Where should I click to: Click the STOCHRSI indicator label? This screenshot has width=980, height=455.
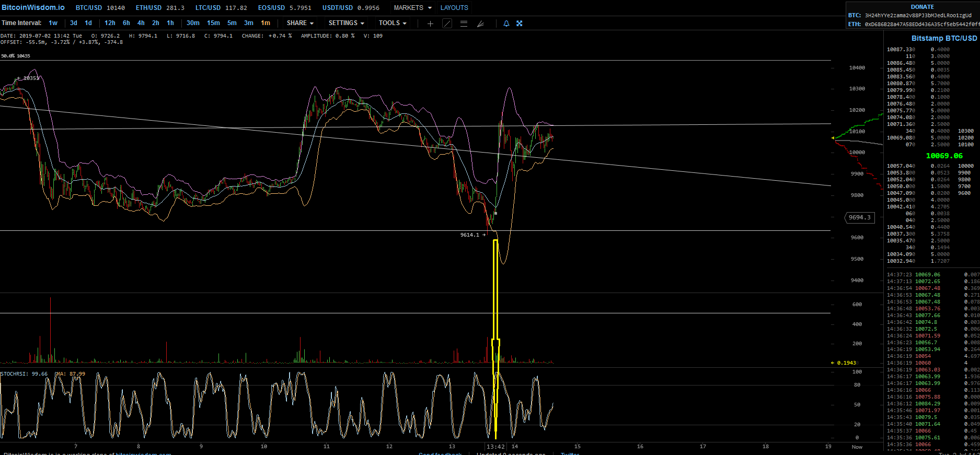point(24,374)
